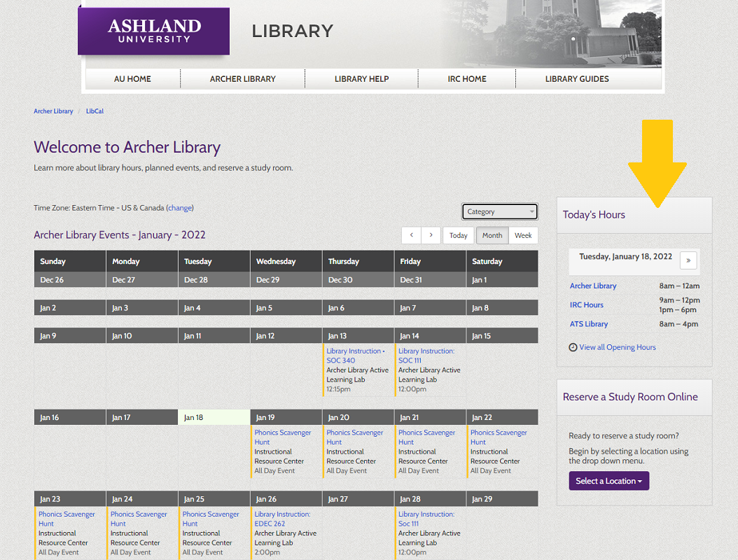The image size is (738, 560).
Task: Open Phonics Scavenger Hunt event on Jan 22
Action: 499,437
